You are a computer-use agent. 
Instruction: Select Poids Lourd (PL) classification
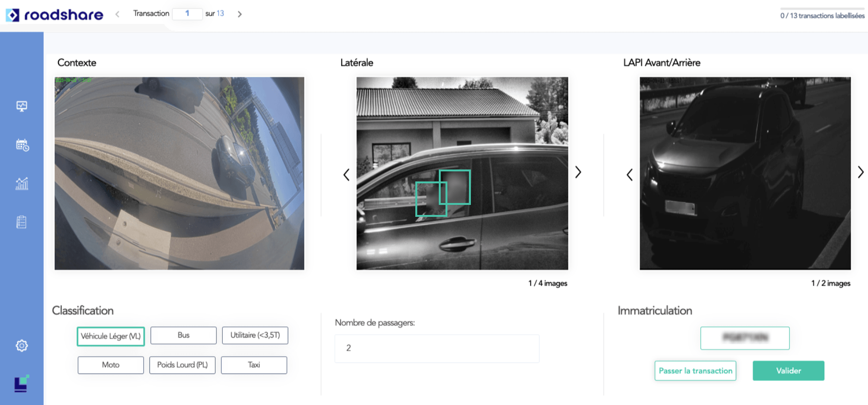click(x=183, y=365)
